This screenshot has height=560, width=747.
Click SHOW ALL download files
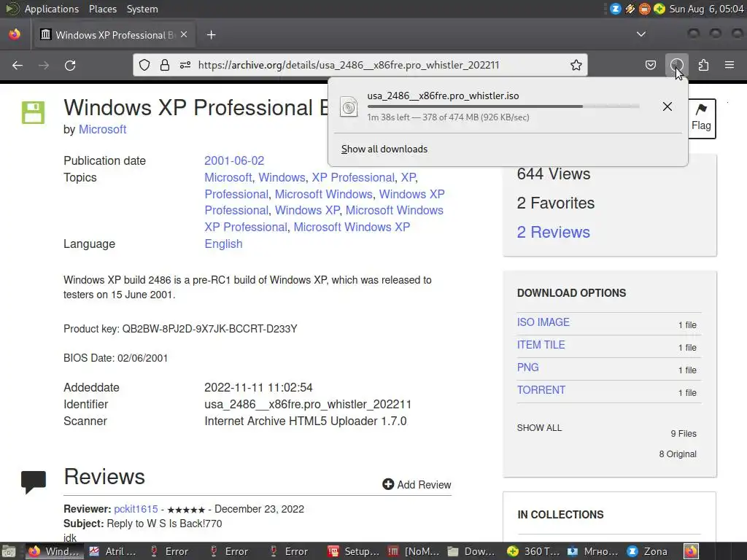point(539,428)
